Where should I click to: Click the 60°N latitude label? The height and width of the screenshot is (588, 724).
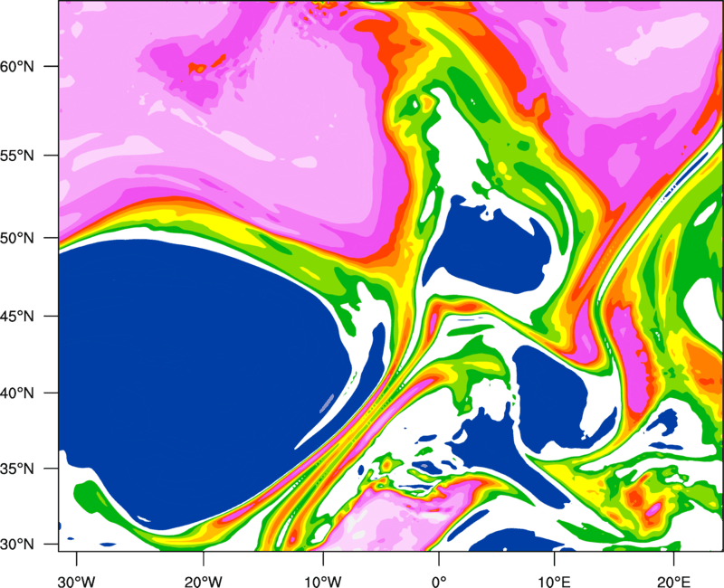[x=17, y=66]
